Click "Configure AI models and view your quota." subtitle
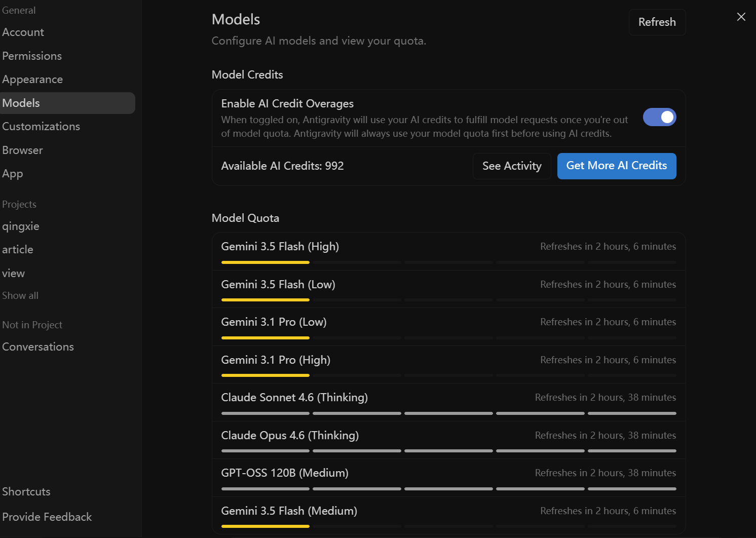This screenshot has width=756, height=538. (319, 41)
